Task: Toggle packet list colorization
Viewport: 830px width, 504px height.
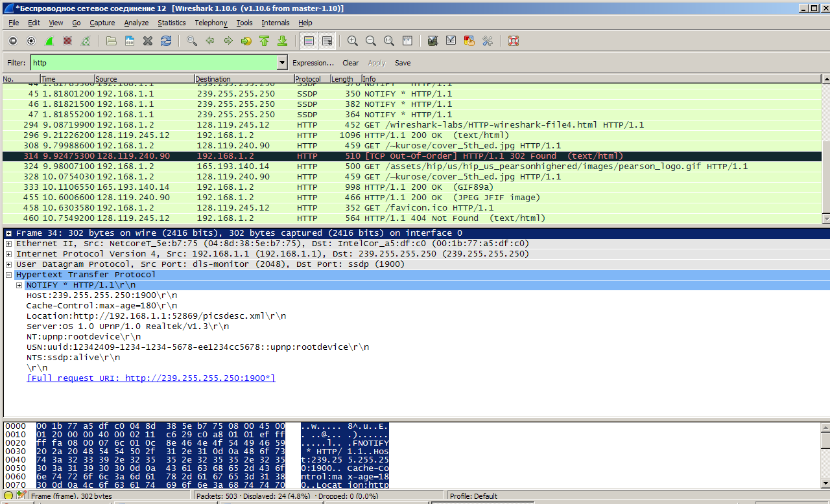Action: tap(309, 41)
